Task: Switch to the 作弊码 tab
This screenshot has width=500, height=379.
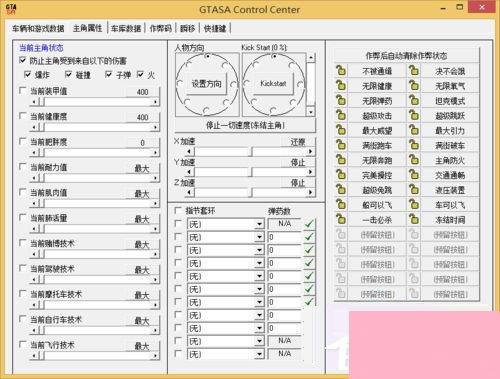Action: coord(160,29)
